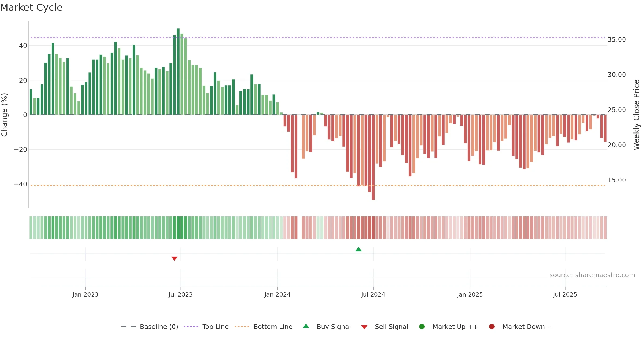The image size is (644, 362).
Task: Click the small green bar among red bars in 2024
Action: tap(318, 113)
